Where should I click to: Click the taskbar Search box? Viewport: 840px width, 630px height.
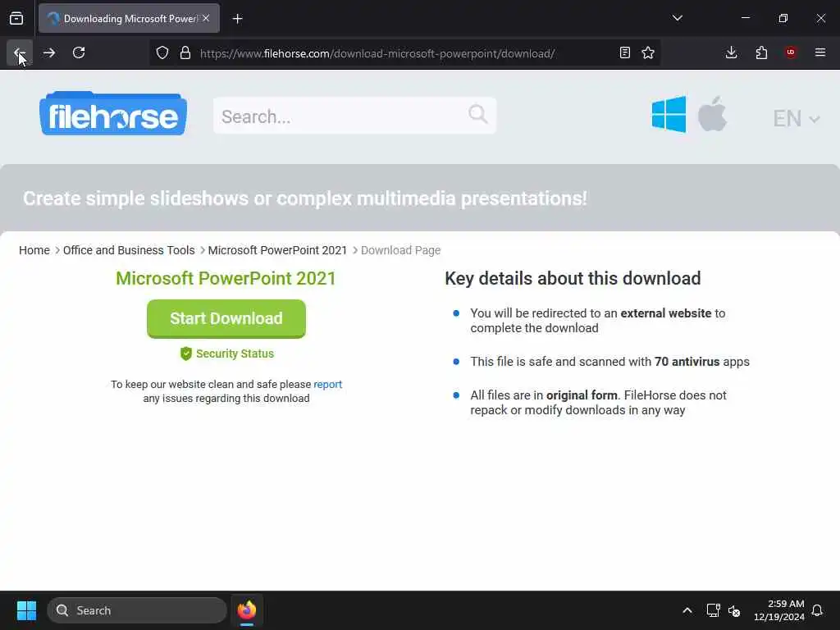coord(137,610)
